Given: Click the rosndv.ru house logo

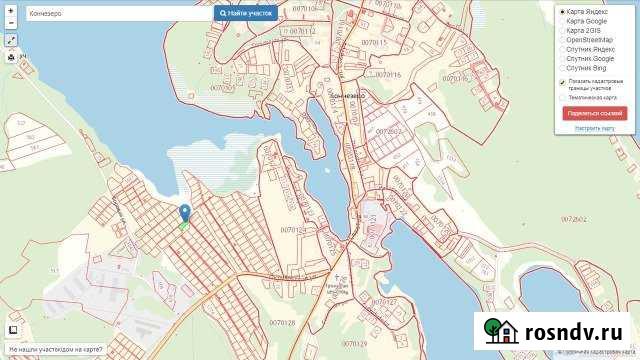Looking at the screenshot, I should [500, 331].
